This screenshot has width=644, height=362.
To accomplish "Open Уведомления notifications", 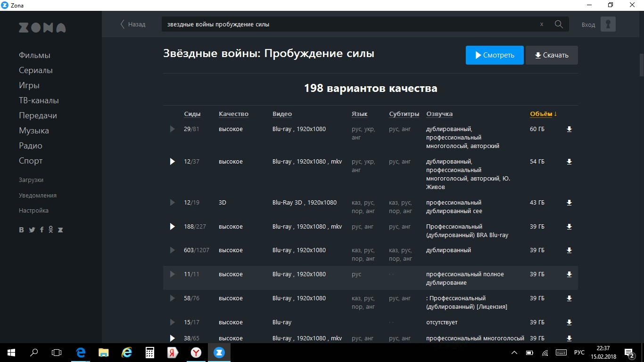I will pos(38,195).
